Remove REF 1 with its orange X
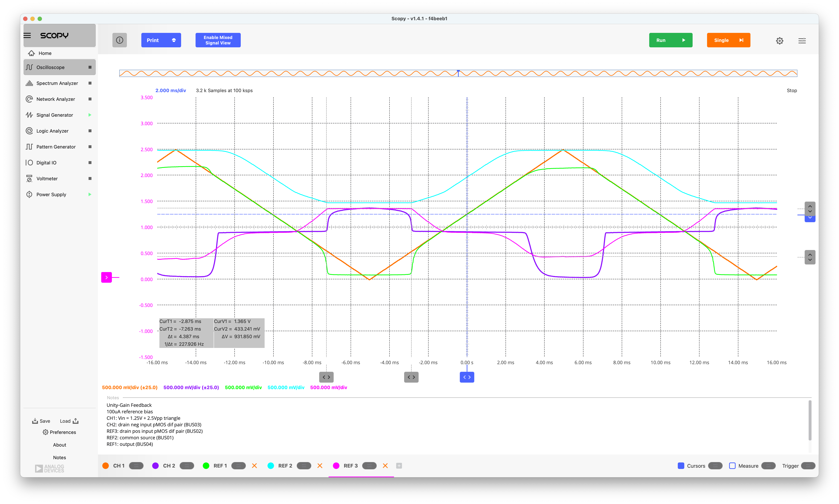 coord(254,466)
